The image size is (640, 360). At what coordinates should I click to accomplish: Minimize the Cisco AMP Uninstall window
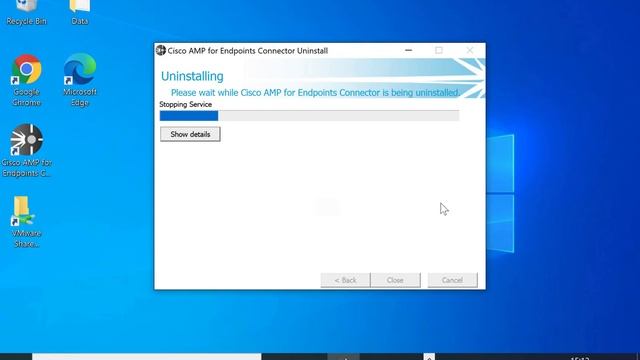[408, 50]
